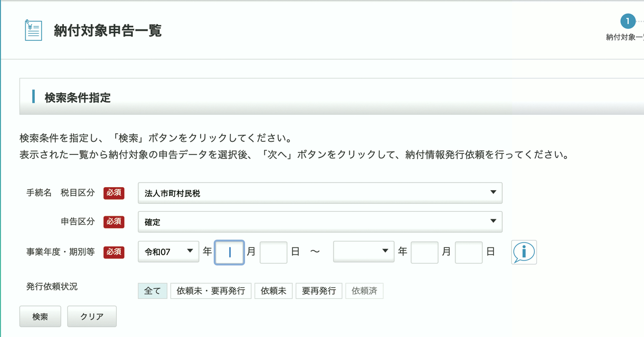
Task: Focus the start day input field
Action: coord(274,252)
